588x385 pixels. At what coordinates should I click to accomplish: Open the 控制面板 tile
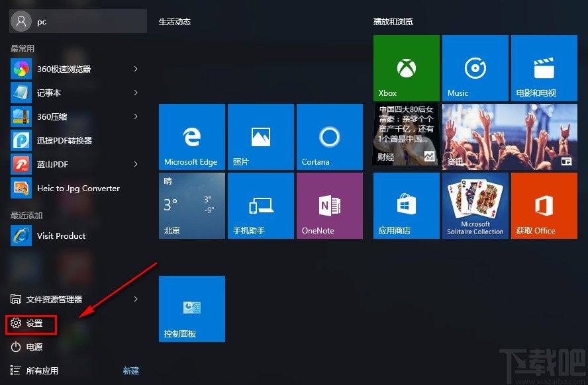click(x=191, y=308)
